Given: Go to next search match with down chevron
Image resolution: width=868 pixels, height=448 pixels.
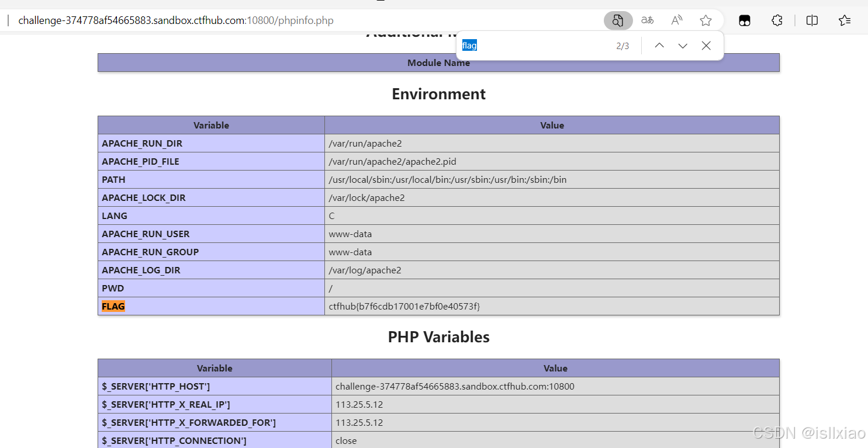Looking at the screenshot, I should [x=682, y=45].
